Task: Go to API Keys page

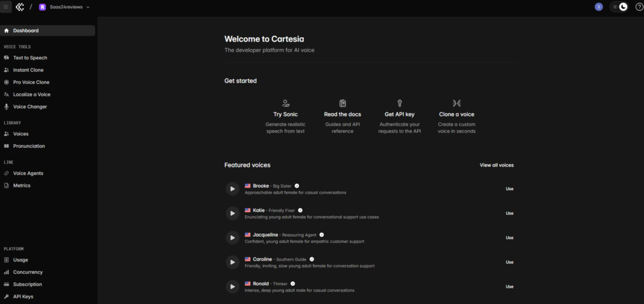Action: pos(23,296)
